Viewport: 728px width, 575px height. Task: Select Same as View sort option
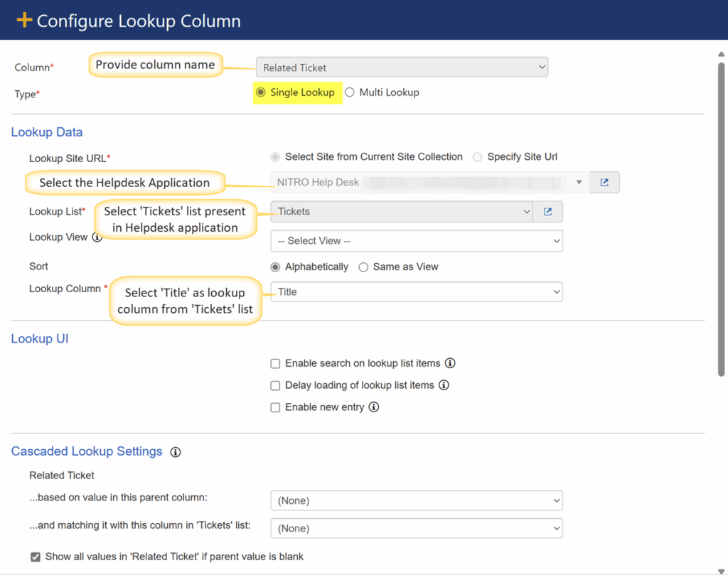[363, 267]
